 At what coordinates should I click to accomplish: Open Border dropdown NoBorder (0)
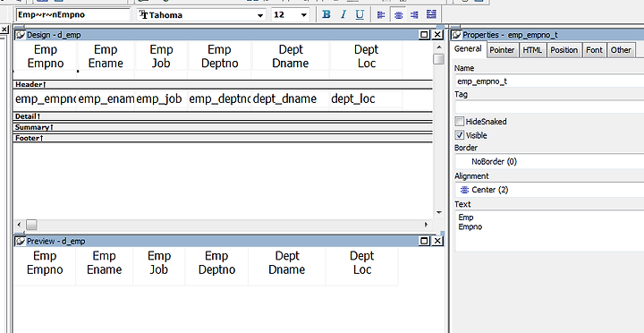pyautogui.click(x=549, y=161)
